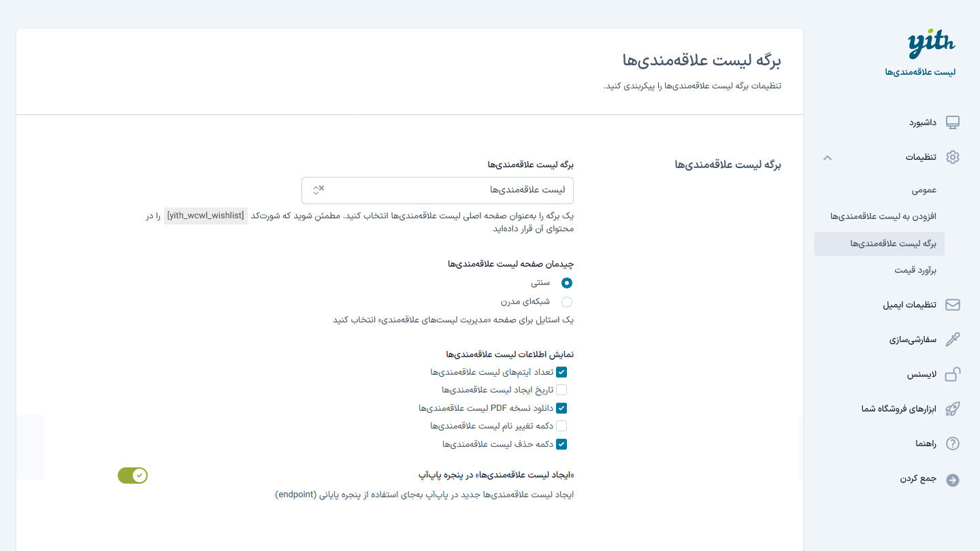Choose the شبکه‌ای مدرن radio option
980x551 pixels.
pos(567,302)
